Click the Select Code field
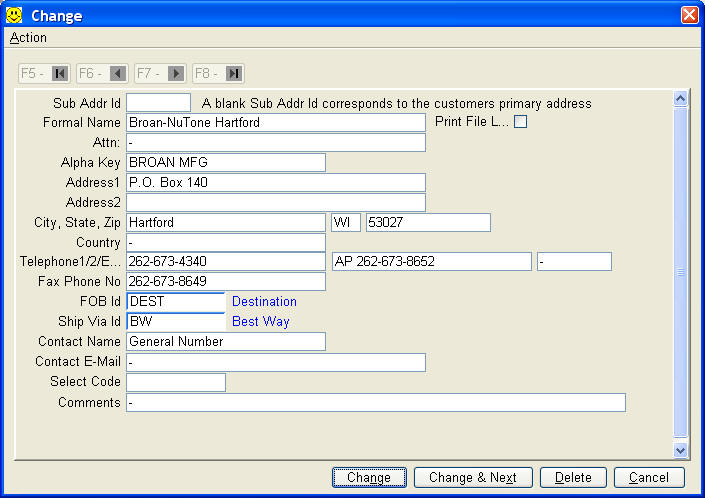 (x=176, y=382)
